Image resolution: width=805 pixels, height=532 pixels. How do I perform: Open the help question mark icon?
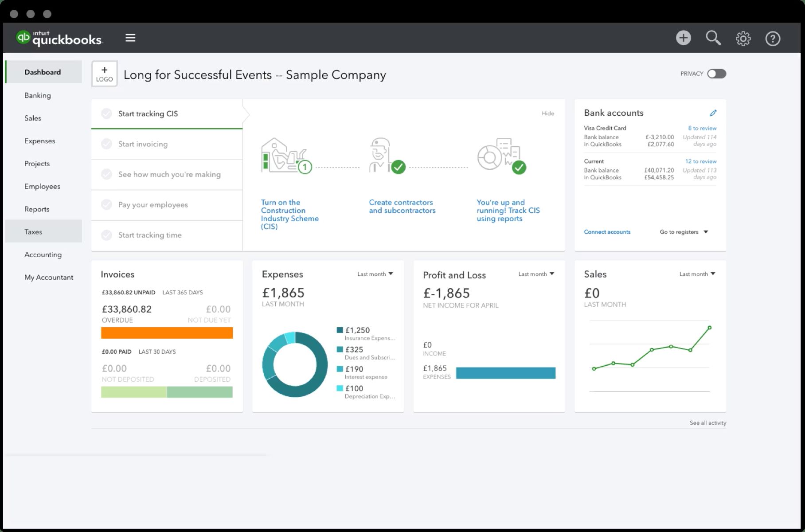(x=773, y=39)
